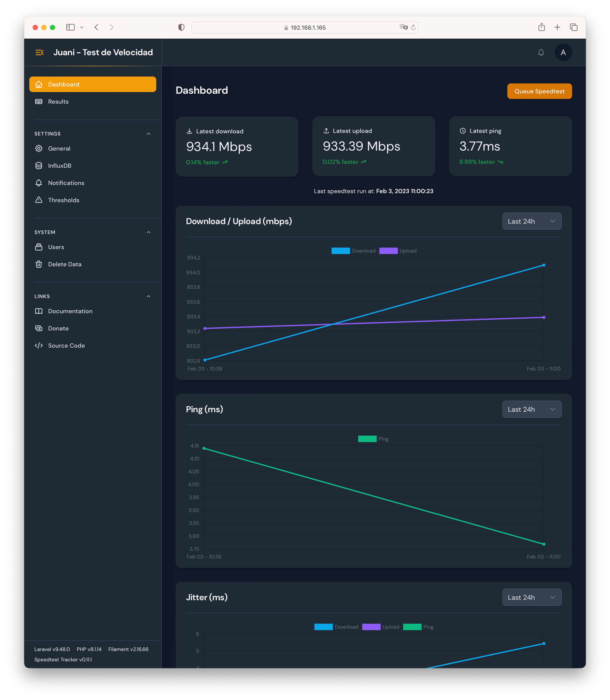610x700 pixels.
Task: Click the Users icon in the sidebar
Action: 39,247
